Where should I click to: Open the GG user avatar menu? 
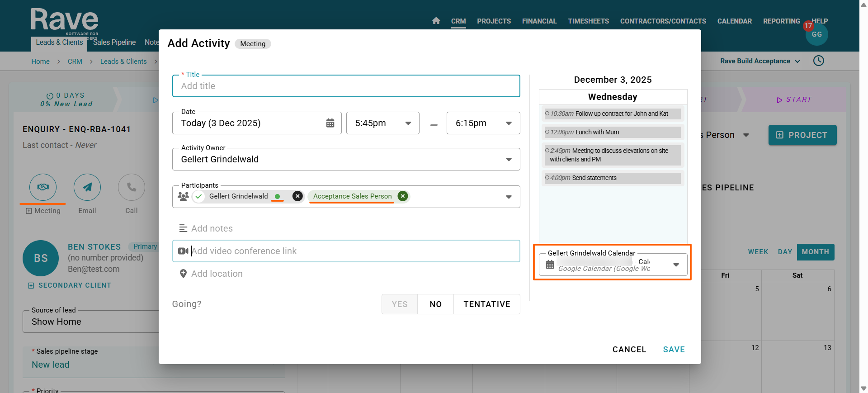tap(816, 34)
